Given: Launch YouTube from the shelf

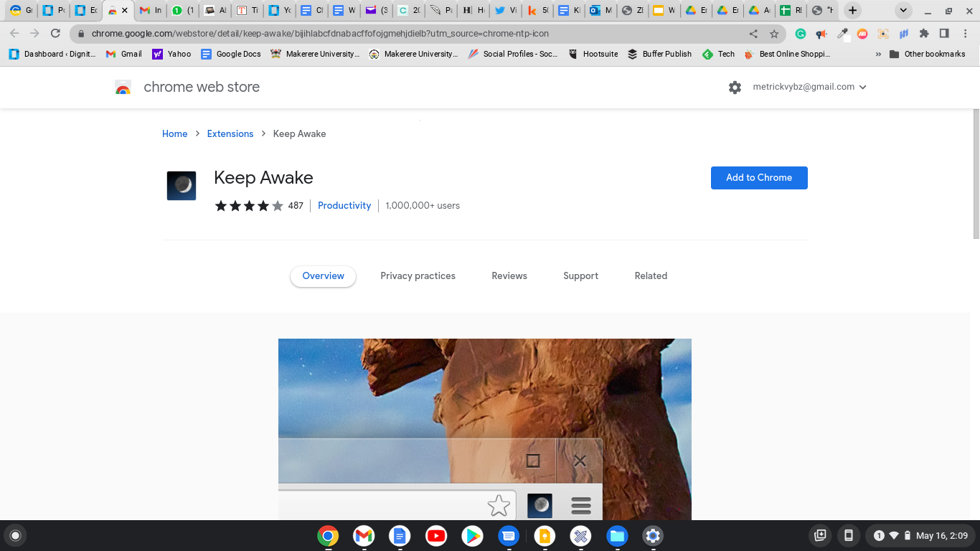Looking at the screenshot, I should pyautogui.click(x=436, y=536).
